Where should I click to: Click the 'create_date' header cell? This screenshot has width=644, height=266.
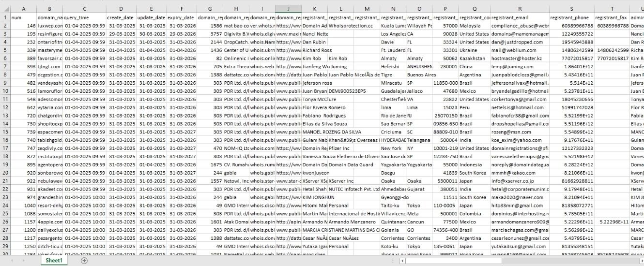click(121, 17)
